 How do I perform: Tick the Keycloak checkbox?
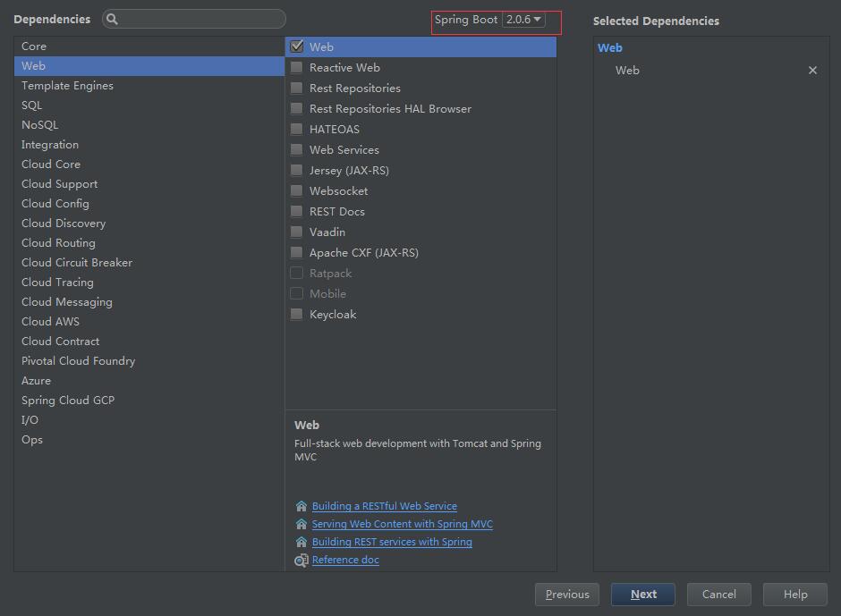(297, 314)
